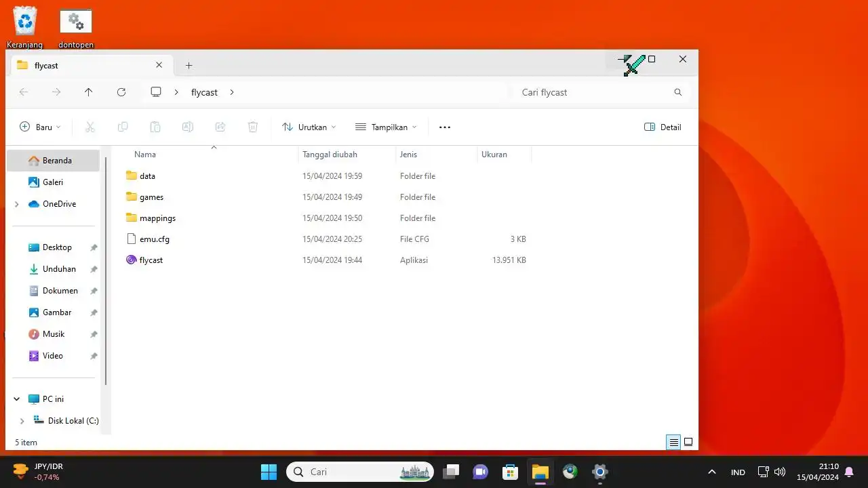The height and width of the screenshot is (488, 868).
Task: Expand the OneDrive tree node
Action: (17, 204)
